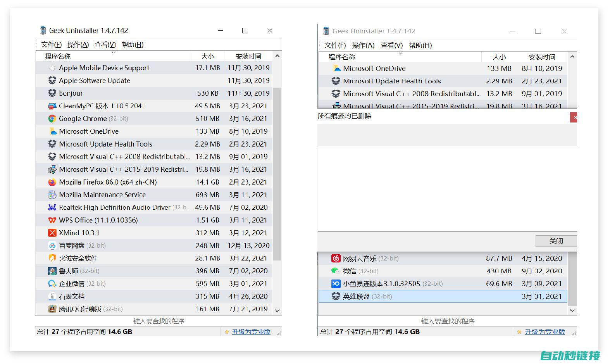The width and height of the screenshot is (610, 364).
Task: Click Apple Software Update icon in left window
Action: (52, 81)
